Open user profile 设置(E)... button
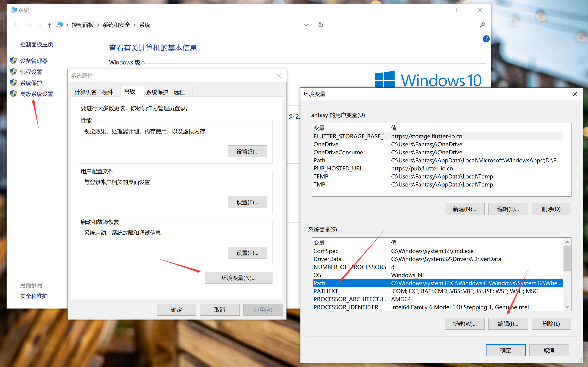The image size is (588, 367). click(247, 202)
